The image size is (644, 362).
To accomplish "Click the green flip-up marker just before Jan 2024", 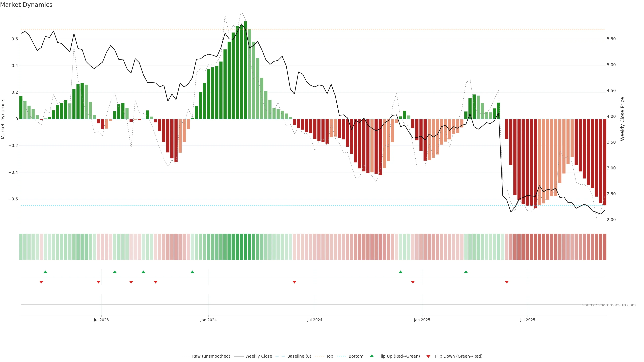I will click(x=192, y=272).
